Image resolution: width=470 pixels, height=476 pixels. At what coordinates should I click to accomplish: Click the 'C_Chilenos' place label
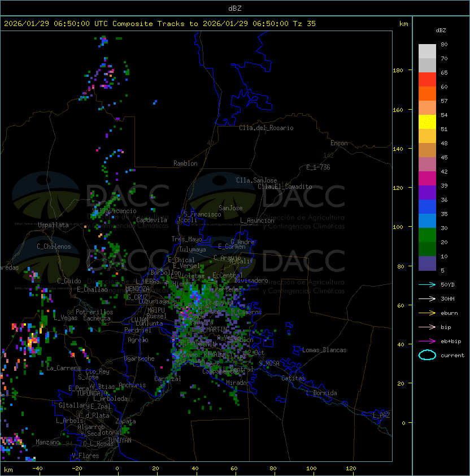click(x=54, y=246)
